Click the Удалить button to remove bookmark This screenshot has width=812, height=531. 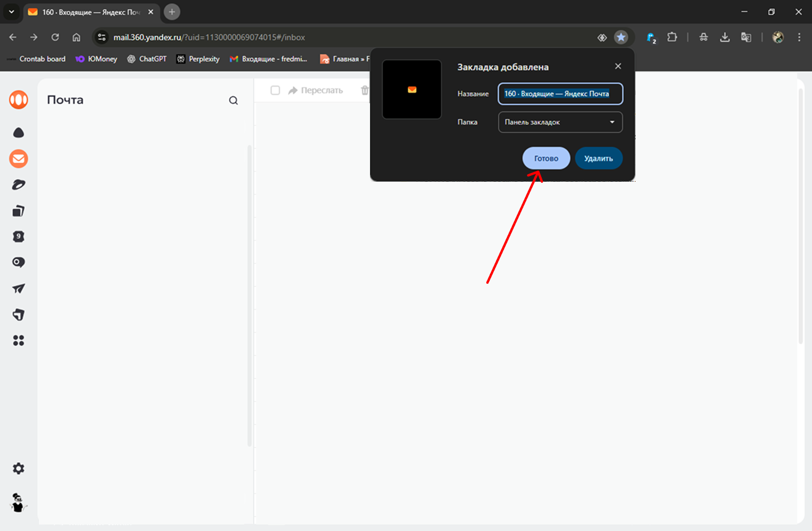pos(598,158)
